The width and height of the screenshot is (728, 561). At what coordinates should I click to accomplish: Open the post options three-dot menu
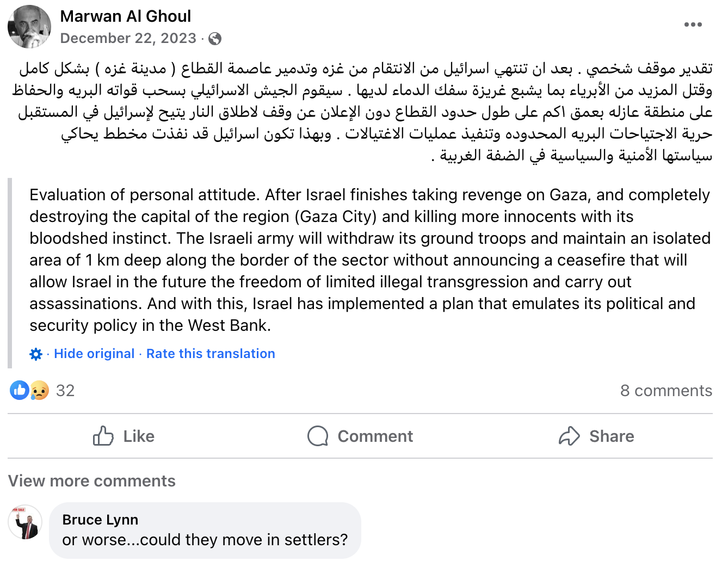693,24
